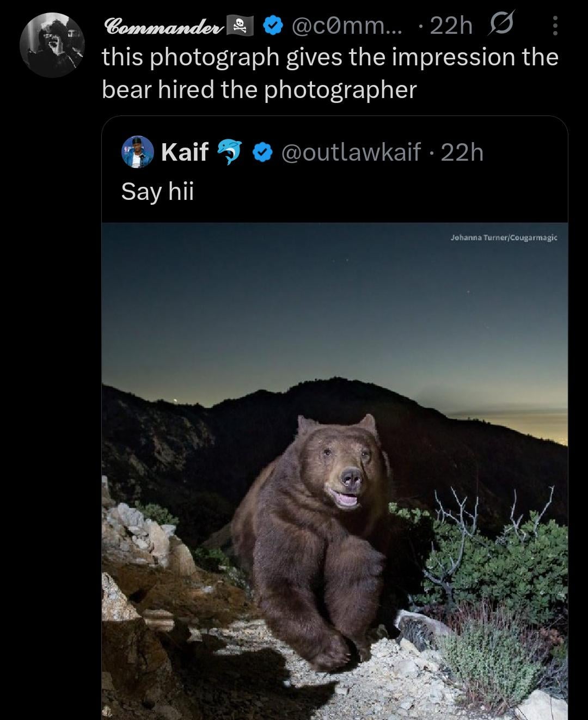The image size is (588, 720).
Task: Click the top tweet's 22h timestamp
Action: pos(451,26)
